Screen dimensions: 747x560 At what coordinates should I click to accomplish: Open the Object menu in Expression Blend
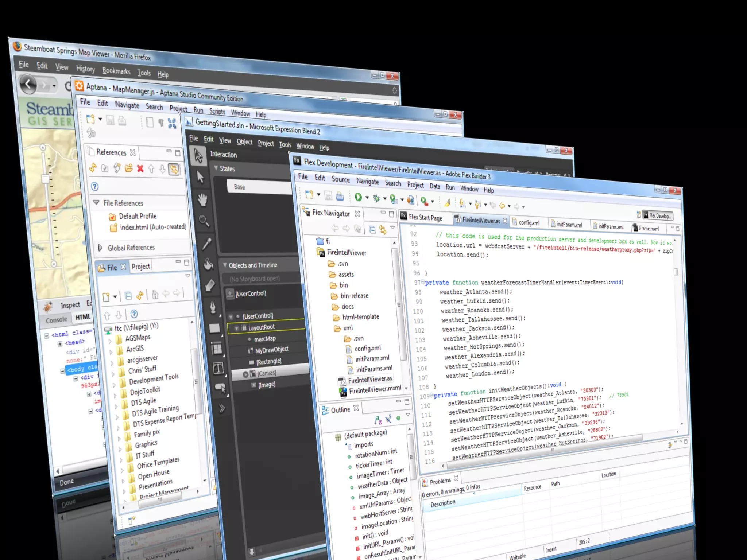click(x=244, y=141)
